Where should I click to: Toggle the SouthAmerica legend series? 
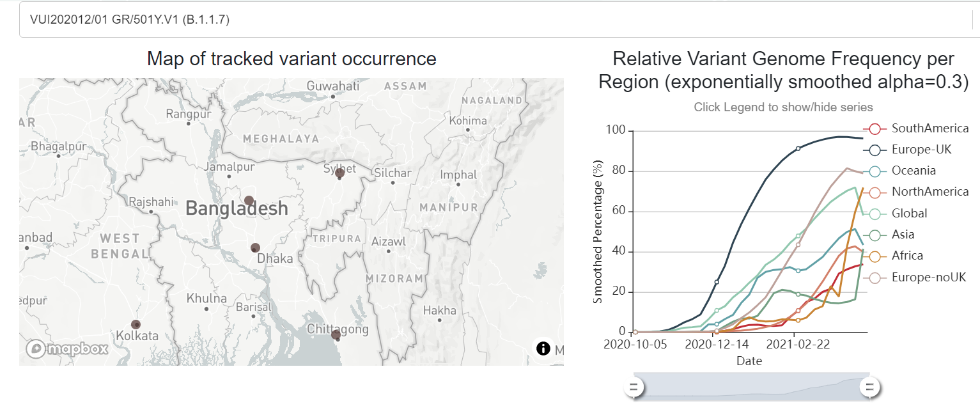tap(915, 129)
